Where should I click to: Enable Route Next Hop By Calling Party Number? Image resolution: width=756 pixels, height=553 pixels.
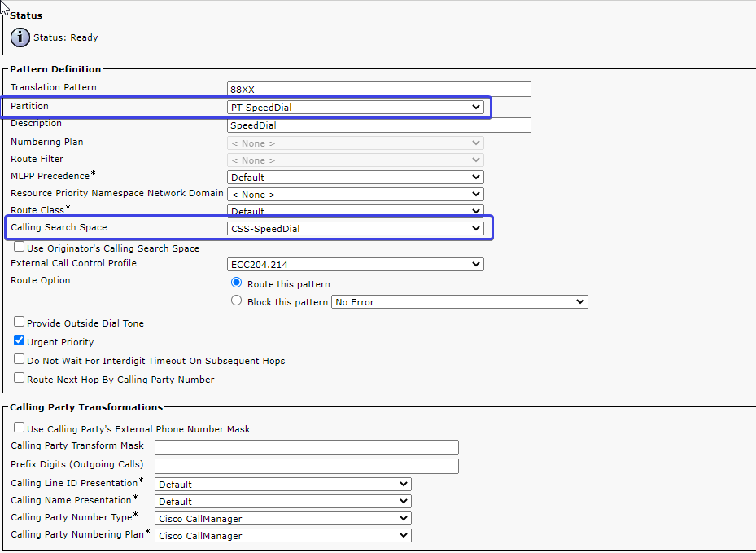(20, 379)
